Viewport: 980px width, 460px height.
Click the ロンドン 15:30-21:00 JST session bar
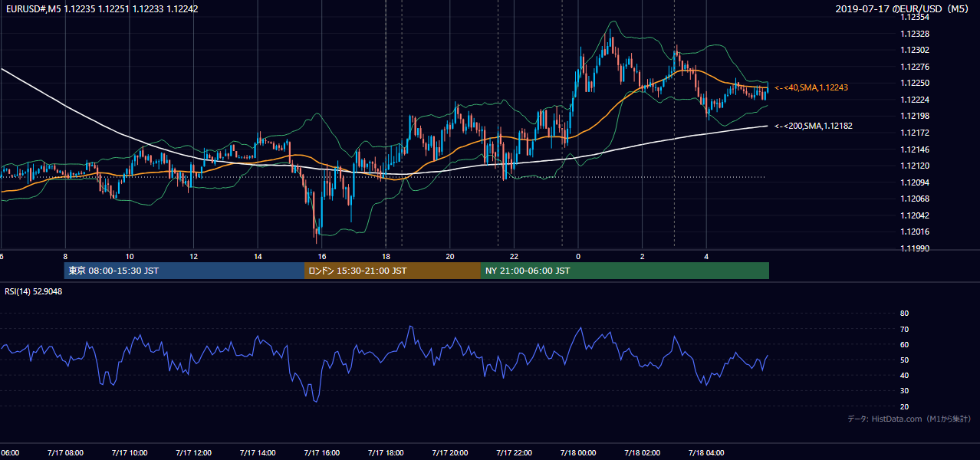pyautogui.click(x=393, y=271)
